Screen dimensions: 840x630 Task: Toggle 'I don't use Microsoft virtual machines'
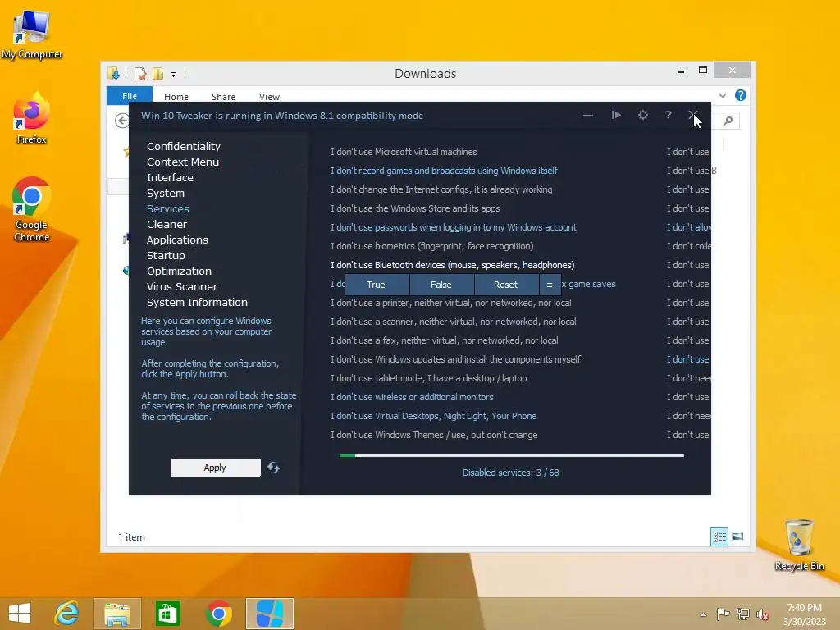(404, 152)
